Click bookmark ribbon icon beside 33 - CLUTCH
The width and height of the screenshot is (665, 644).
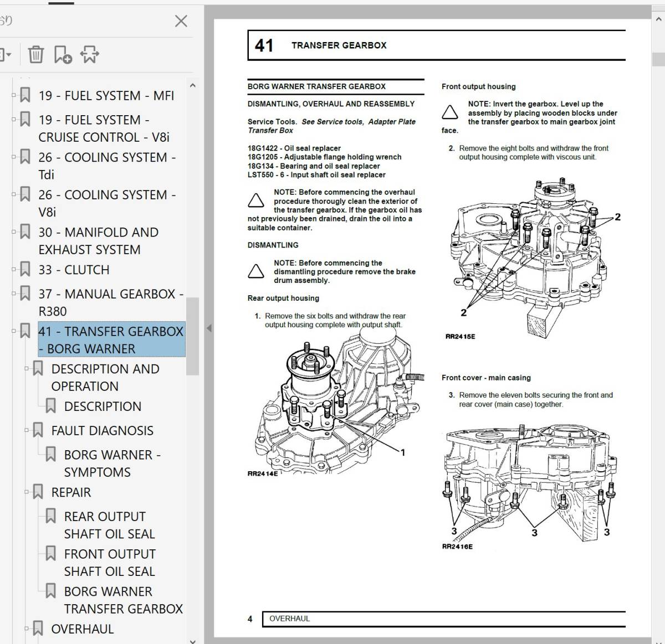click(25, 270)
